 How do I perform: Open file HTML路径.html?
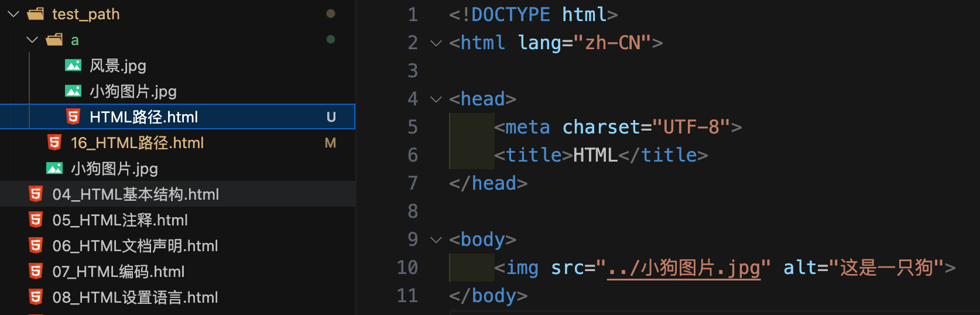click(x=144, y=117)
